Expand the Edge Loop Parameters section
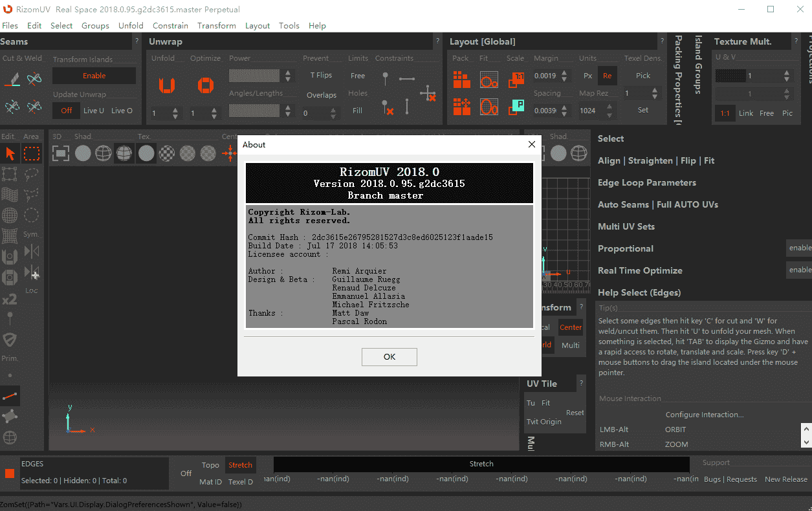 tap(646, 182)
